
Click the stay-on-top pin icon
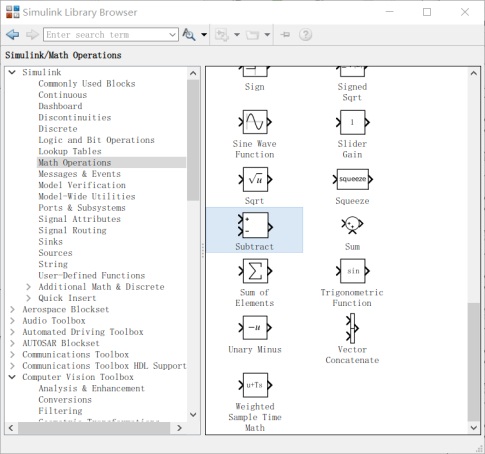pos(285,34)
